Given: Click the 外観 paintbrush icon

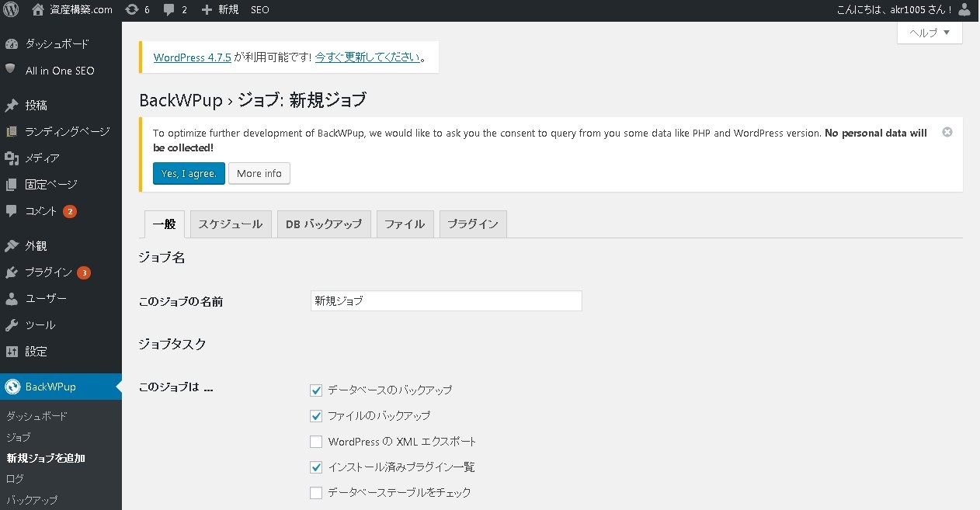Looking at the screenshot, I should [11, 246].
